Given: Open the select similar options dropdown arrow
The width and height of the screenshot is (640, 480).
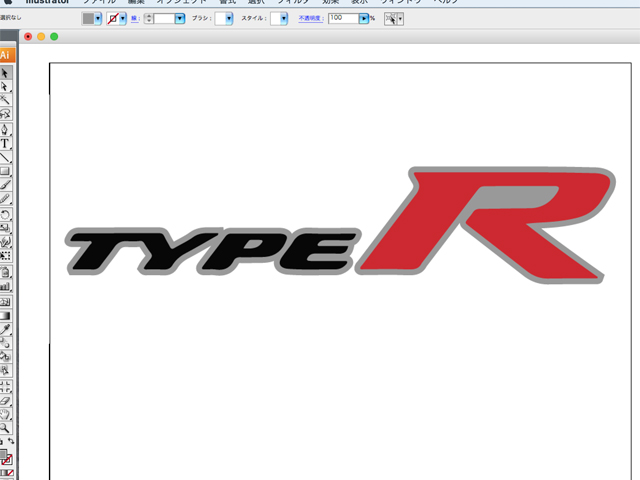Looking at the screenshot, I should [x=400, y=19].
